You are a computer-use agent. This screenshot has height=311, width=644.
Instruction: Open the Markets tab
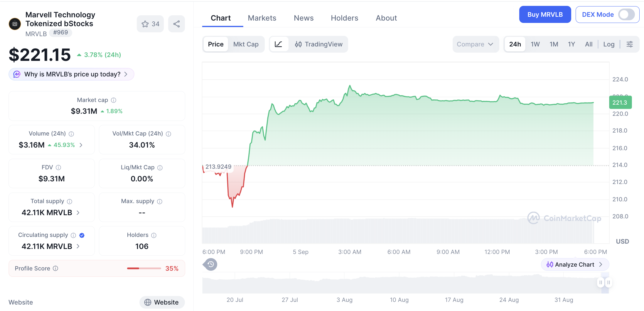tap(262, 18)
